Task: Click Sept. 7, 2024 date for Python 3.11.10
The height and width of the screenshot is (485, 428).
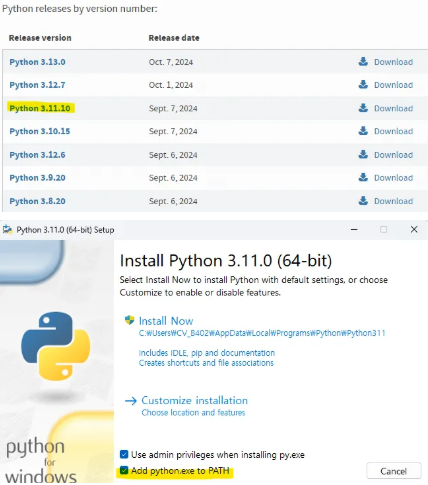Action: point(173,108)
